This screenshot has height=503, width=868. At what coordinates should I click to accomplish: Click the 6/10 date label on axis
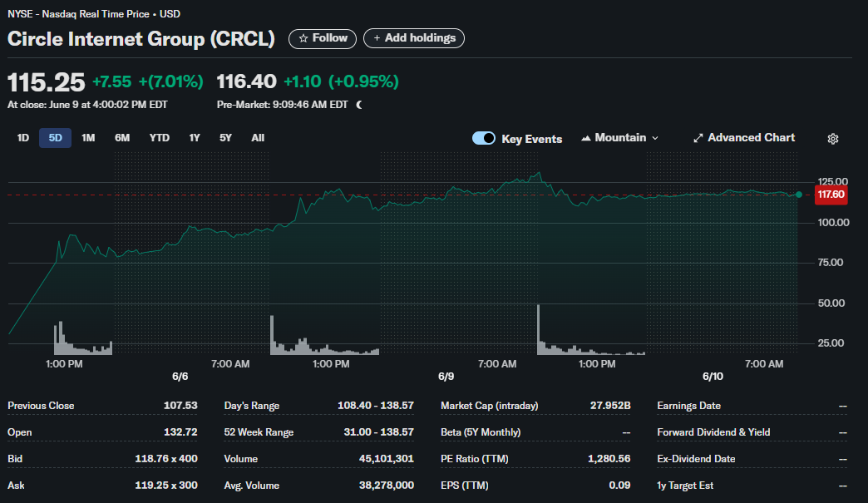tap(713, 377)
